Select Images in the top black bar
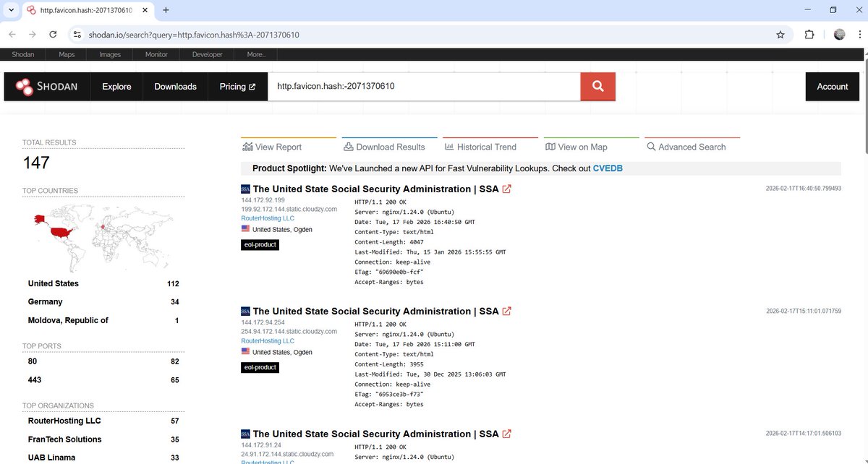The height and width of the screenshot is (464, 868). click(110, 54)
